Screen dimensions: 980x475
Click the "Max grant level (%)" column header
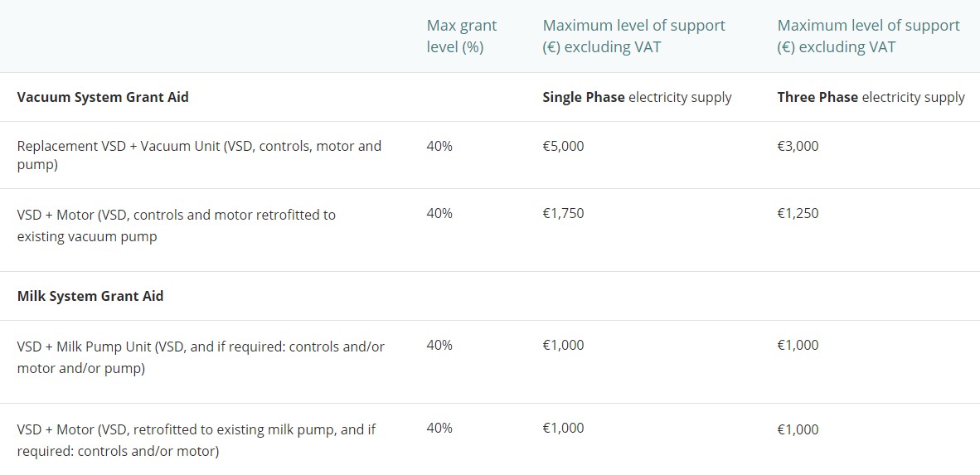tap(462, 36)
